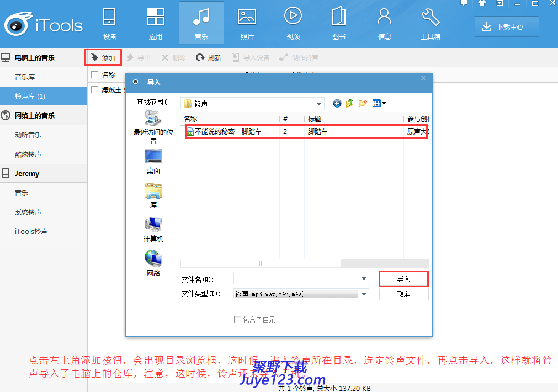Click 导入设备 (Import to device)

251,57
